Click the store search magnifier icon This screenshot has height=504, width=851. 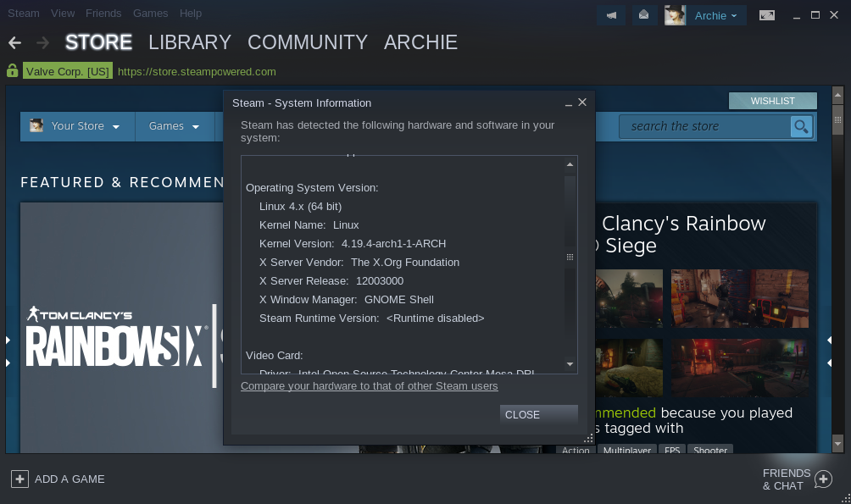pos(801,126)
